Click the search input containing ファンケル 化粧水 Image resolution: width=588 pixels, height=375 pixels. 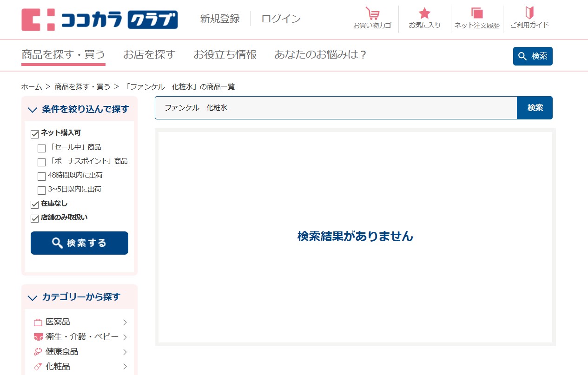(x=335, y=107)
